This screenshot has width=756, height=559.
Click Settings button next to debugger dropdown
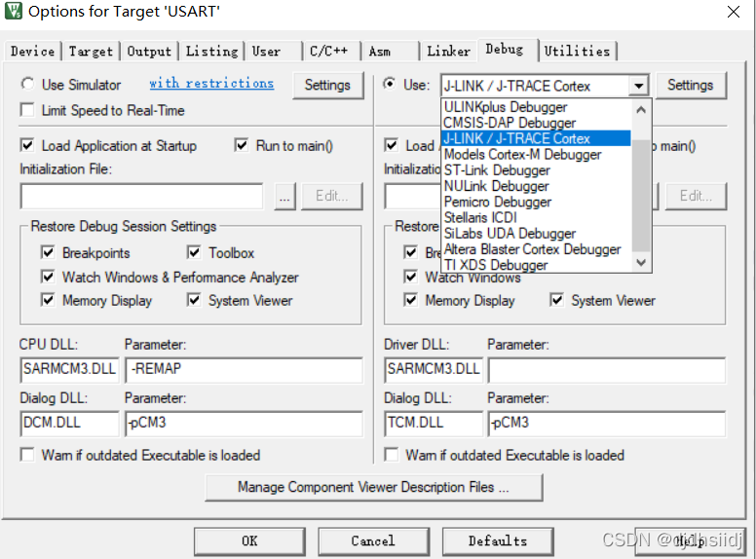691,86
